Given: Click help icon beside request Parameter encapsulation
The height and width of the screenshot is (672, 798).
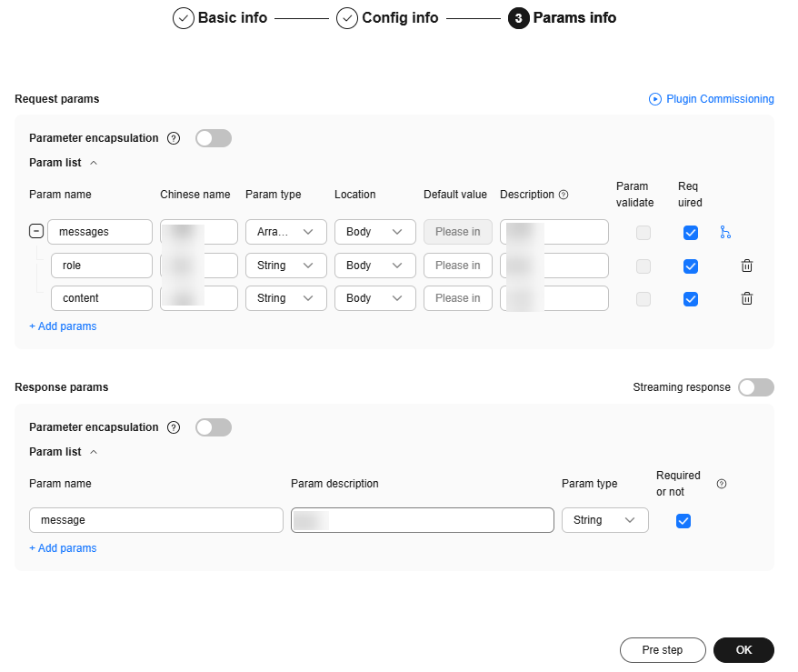Looking at the screenshot, I should pyautogui.click(x=174, y=138).
